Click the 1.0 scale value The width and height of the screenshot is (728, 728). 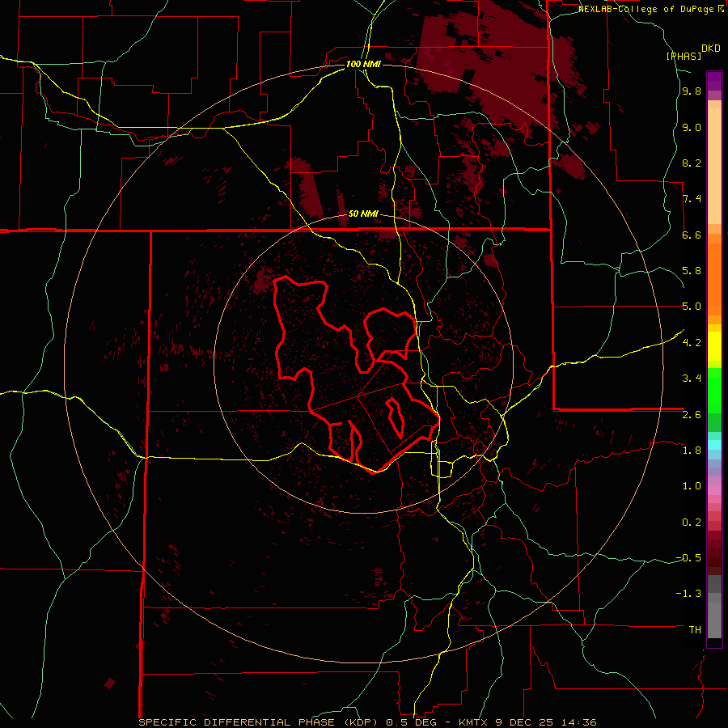692,486
